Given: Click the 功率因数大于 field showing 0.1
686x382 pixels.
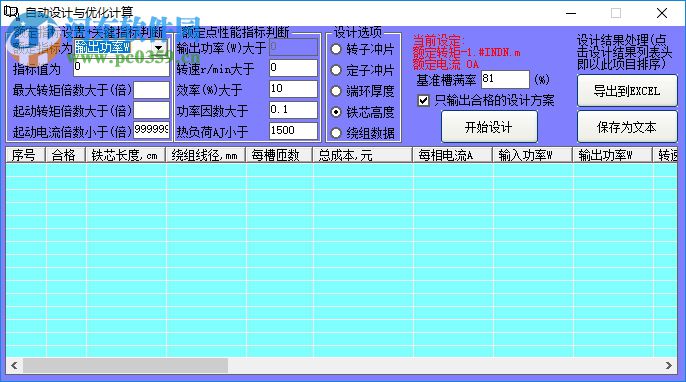Looking at the screenshot, I should (293, 110).
